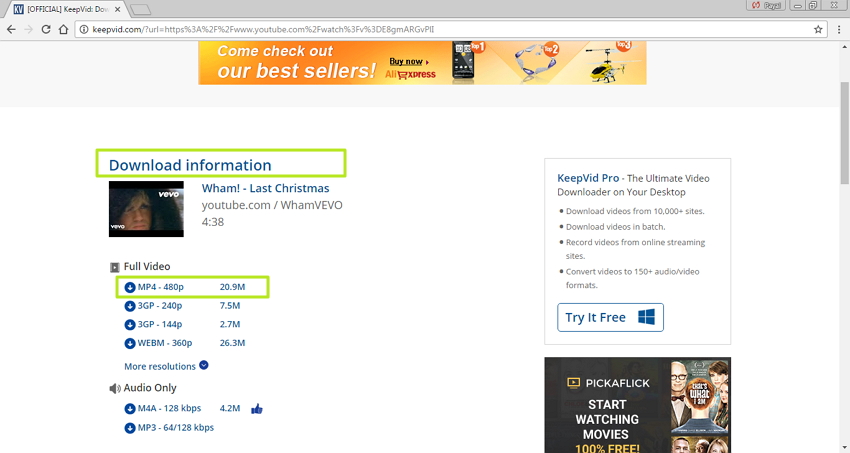Click the Last Christmas video thumbnail
The height and width of the screenshot is (453, 850).
click(146, 209)
